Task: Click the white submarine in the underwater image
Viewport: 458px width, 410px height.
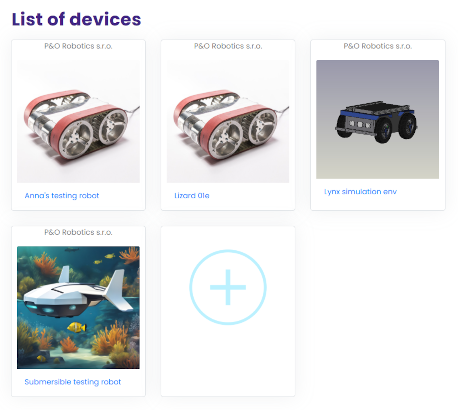Action: point(78,293)
